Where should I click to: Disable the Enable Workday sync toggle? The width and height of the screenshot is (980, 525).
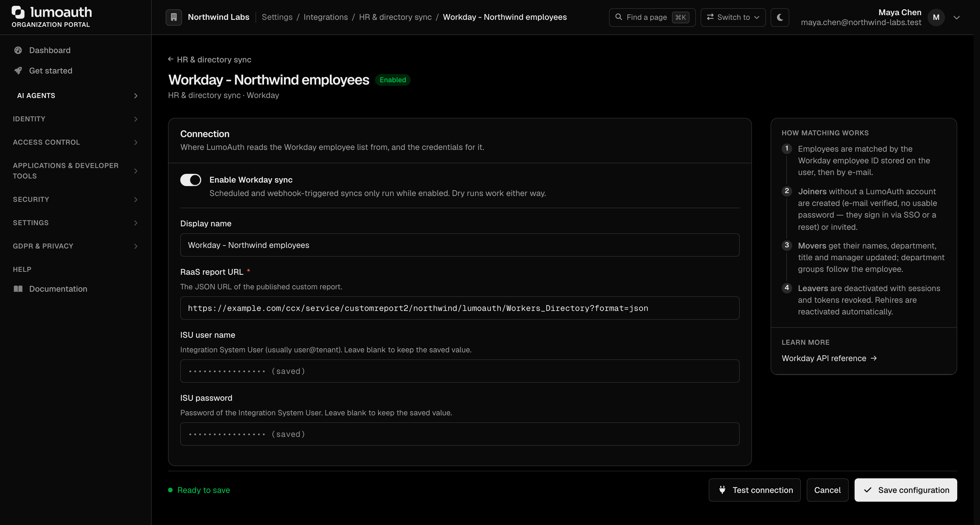(x=190, y=180)
